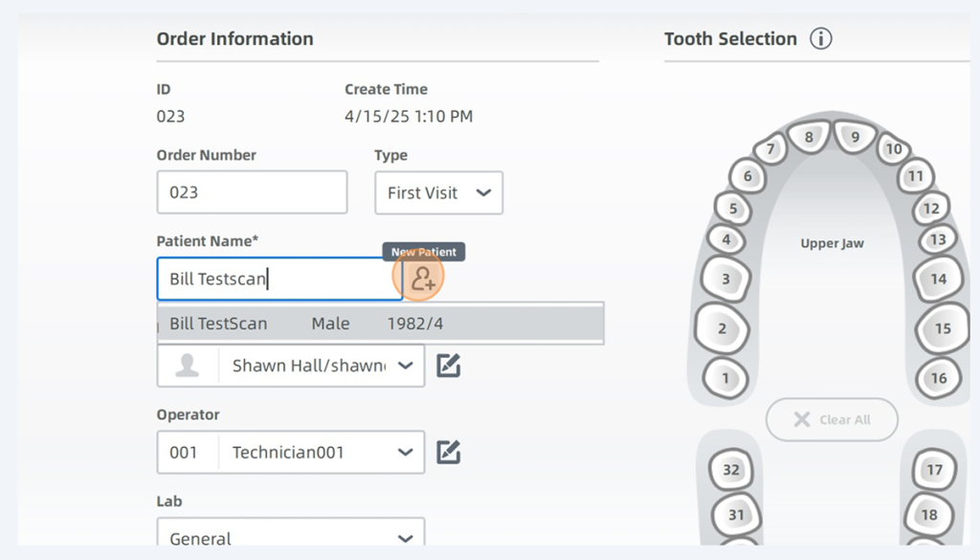The height and width of the screenshot is (560, 980).
Task: Edit the Technician001 operator entry
Action: pos(449,452)
